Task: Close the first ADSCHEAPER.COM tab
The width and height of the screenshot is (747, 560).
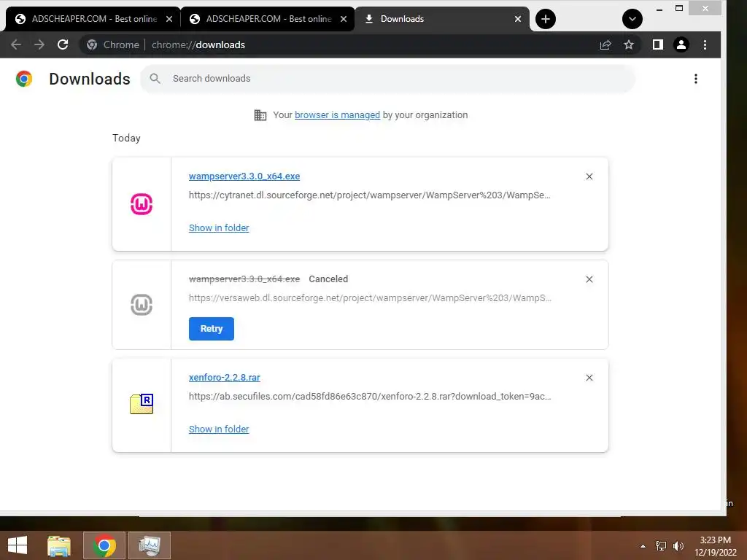Action: click(x=169, y=19)
